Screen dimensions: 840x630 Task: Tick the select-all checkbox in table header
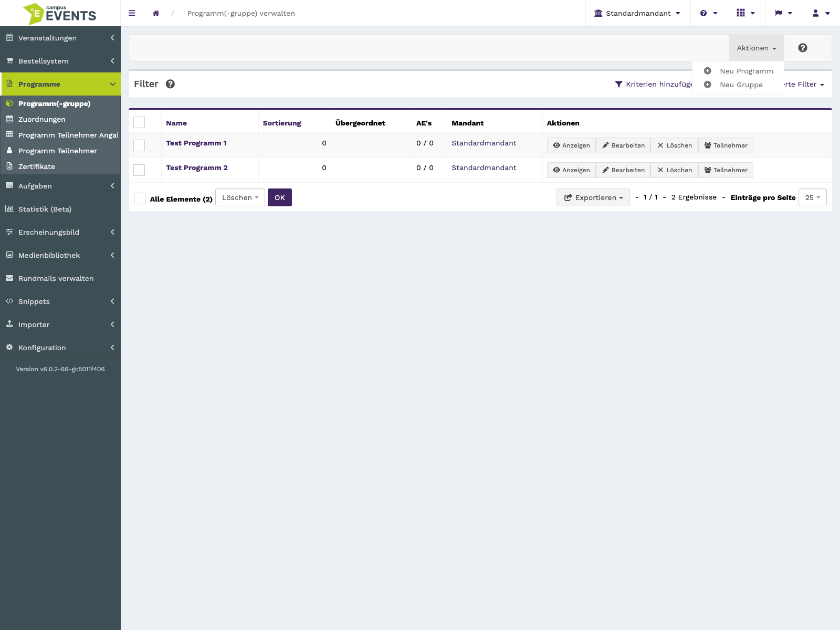139,122
